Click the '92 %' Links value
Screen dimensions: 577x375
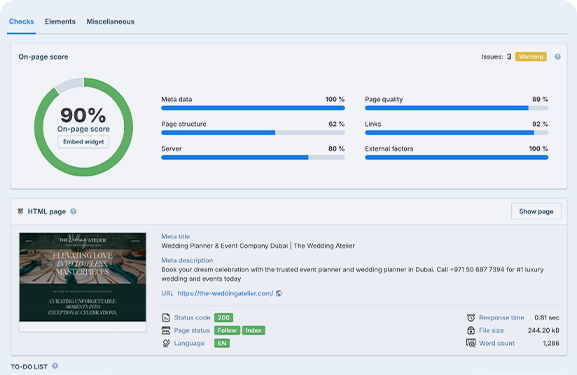point(540,124)
